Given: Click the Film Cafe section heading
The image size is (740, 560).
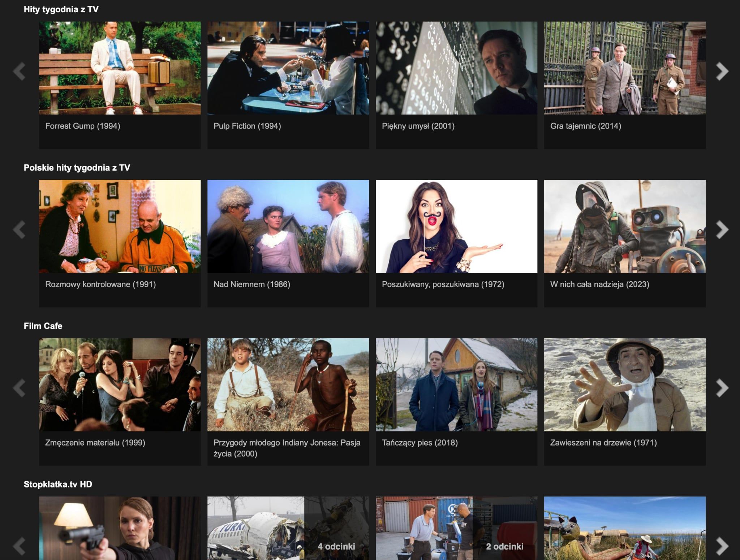Looking at the screenshot, I should click(43, 326).
